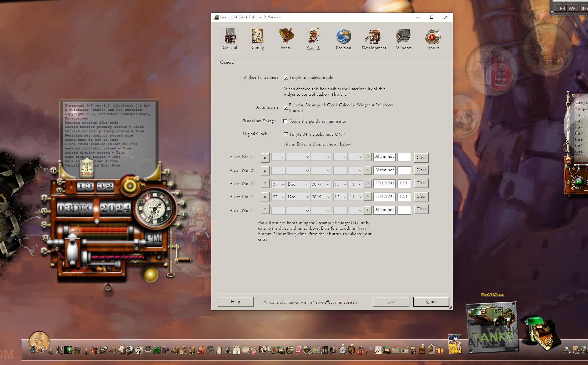The width and height of the screenshot is (588, 365).
Task: Click the TANKS desktop icon
Action: pos(492,327)
